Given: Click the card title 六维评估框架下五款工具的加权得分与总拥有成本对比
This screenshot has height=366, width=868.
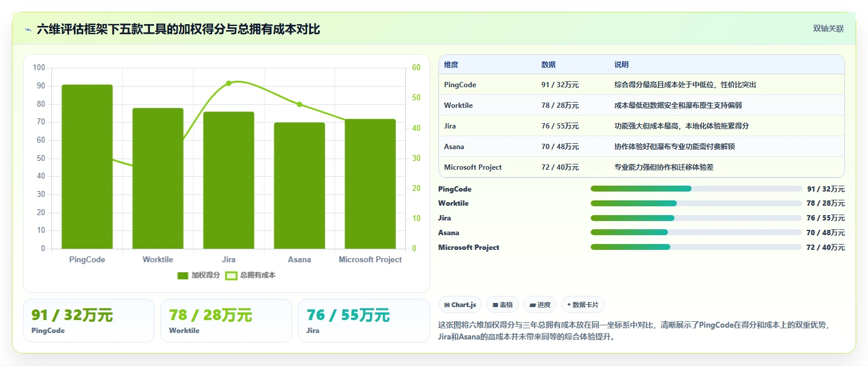Looking at the screenshot, I should point(178,29).
